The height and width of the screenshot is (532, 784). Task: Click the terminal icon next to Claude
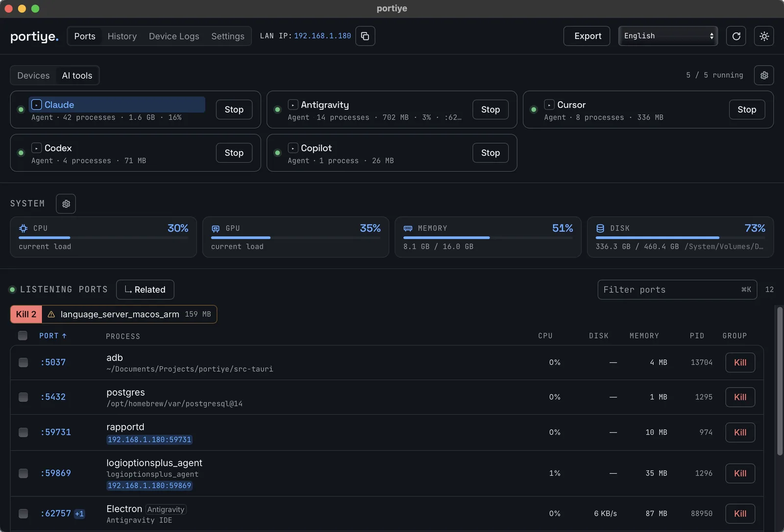[x=36, y=105]
